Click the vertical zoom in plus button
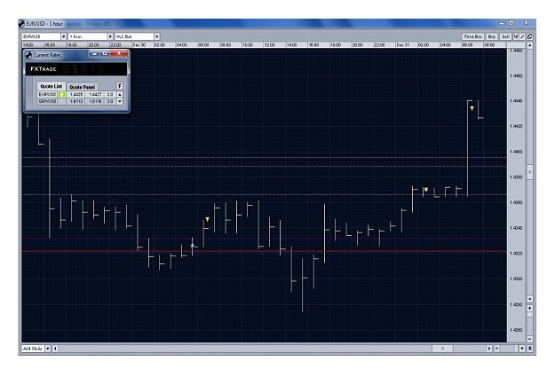 coord(530,309)
